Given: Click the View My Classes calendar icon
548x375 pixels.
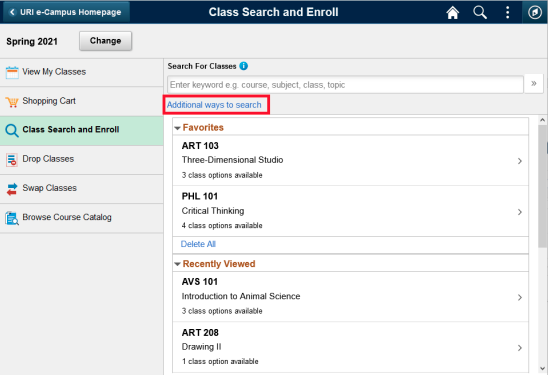Looking at the screenshot, I should click(x=12, y=72).
